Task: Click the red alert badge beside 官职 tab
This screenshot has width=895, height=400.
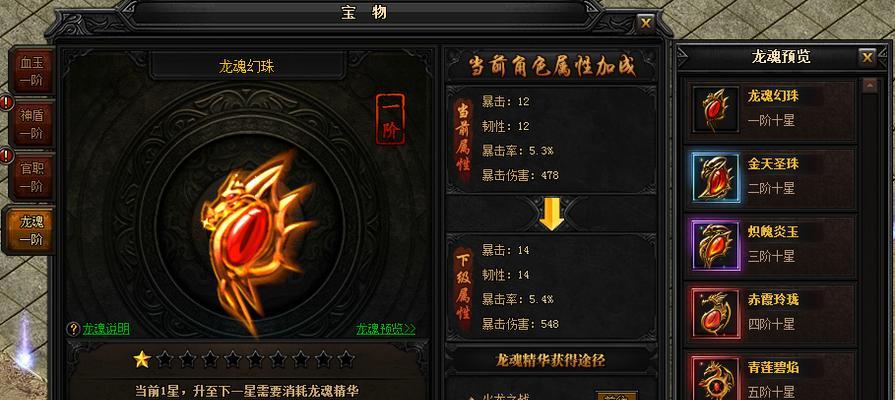Action: tap(6, 155)
